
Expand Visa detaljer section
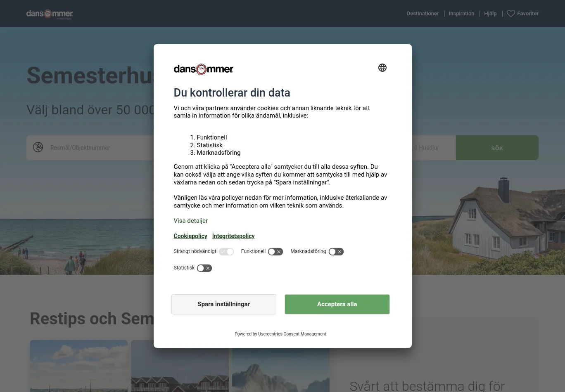tap(190, 221)
